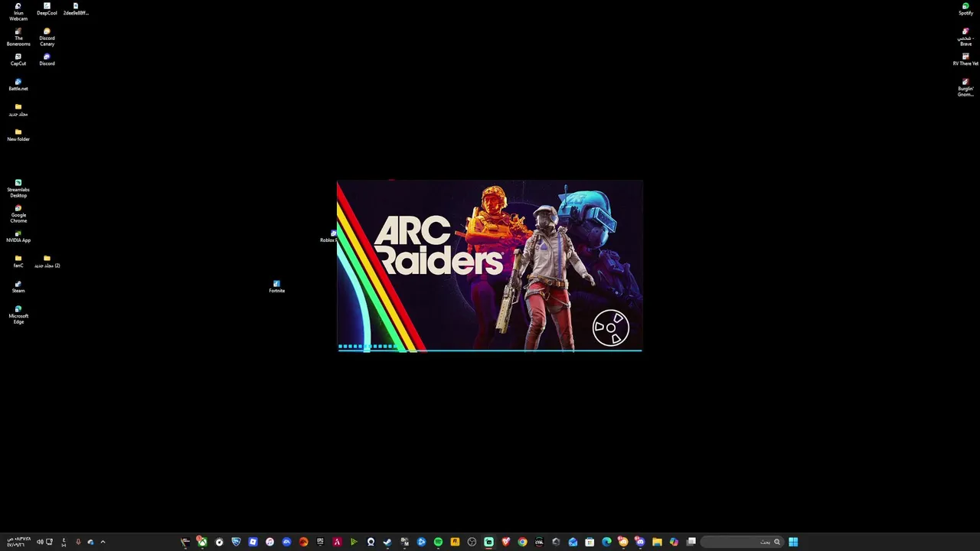Open the Spotify desktop shortcut
The width and height of the screenshot is (980, 551).
pos(965,9)
